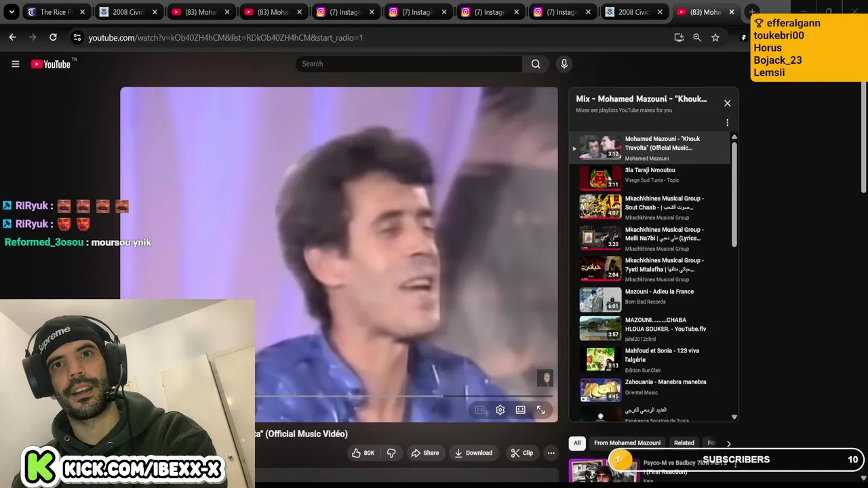Viewport: 868px width, 488px height.
Task: Click the Share button
Action: [425, 453]
